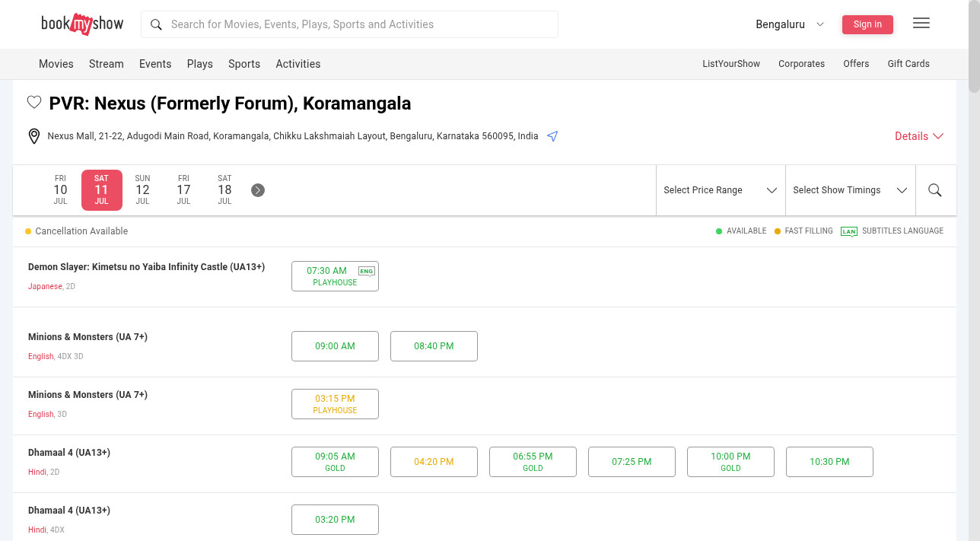980x541 pixels.
Task: Book Dhamaal 4 03:20 PM 4DX show
Action: pos(335,520)
